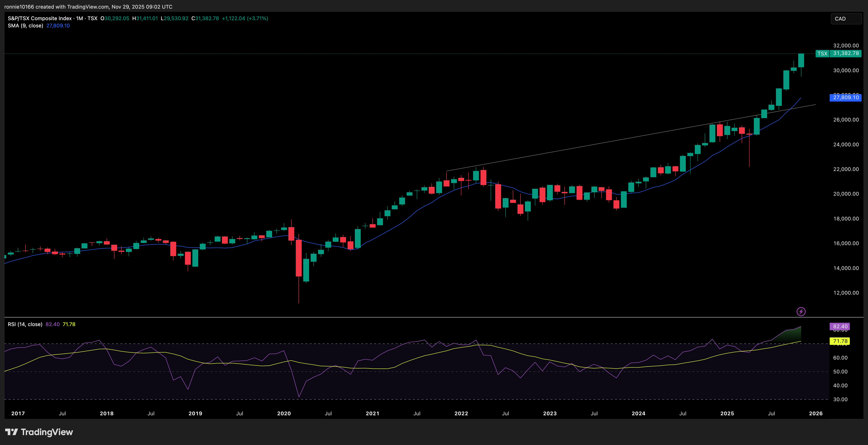Click the purple 82.40 RSI label
The height and width of the screenshot is (445, 868).
tap(840, 326)
